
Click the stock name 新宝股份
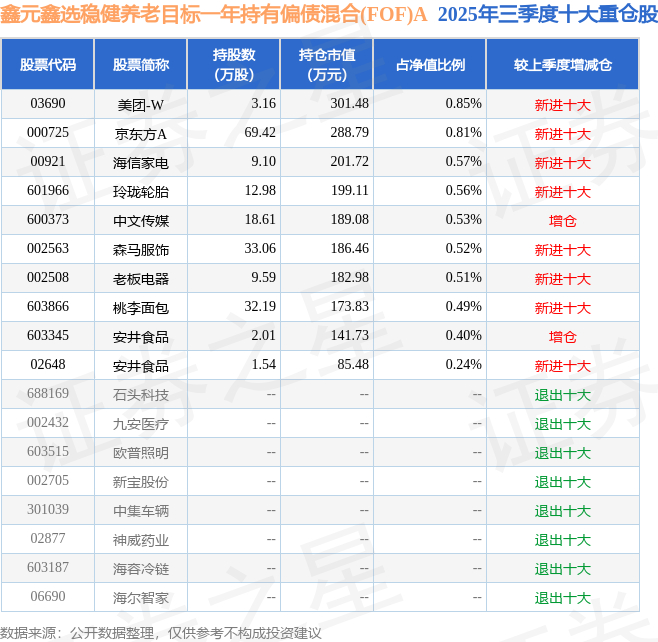pos(141,481)
